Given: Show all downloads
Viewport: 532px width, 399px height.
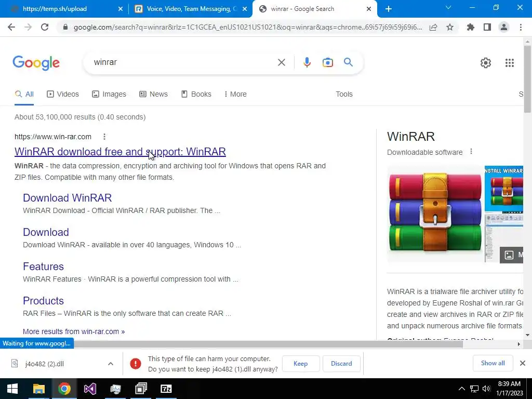Looking at the screenshot, I should [493, 363].
